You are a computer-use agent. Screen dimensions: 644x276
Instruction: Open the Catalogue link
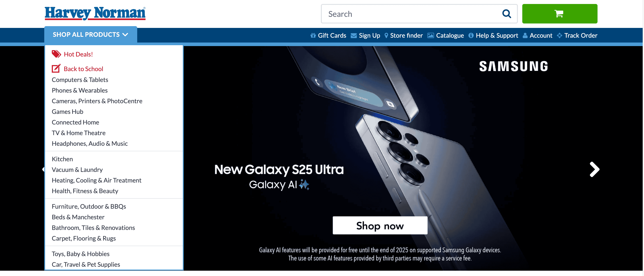pos(445,35)
